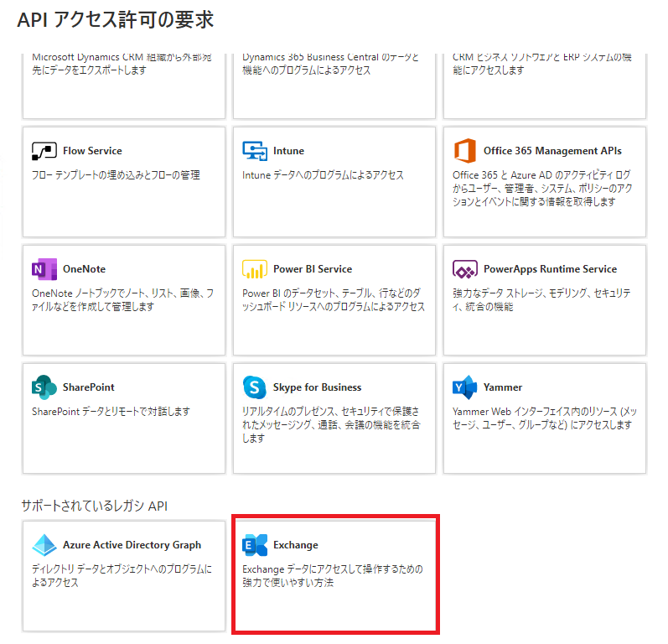Open the Exchange title
The height and width of the screenshot is (644, 668).
[296, 545]
